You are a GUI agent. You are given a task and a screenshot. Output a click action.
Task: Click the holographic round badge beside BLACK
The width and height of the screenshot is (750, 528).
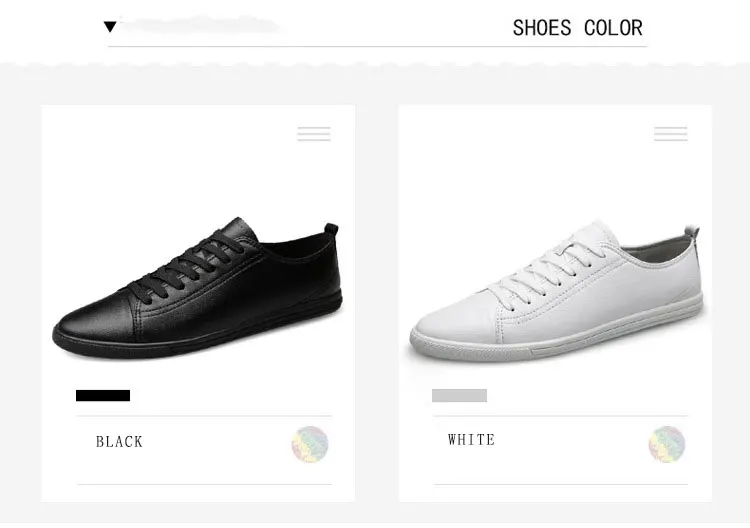310,444
